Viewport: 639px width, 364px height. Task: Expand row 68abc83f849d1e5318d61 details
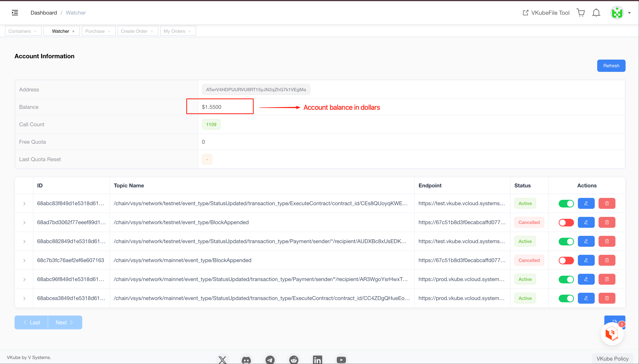(24, 203)
